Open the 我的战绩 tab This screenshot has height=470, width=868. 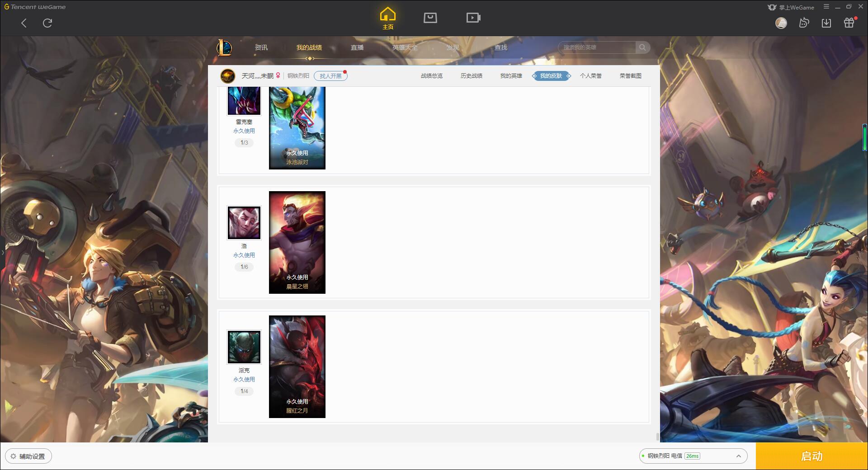(x=309, y=47)
